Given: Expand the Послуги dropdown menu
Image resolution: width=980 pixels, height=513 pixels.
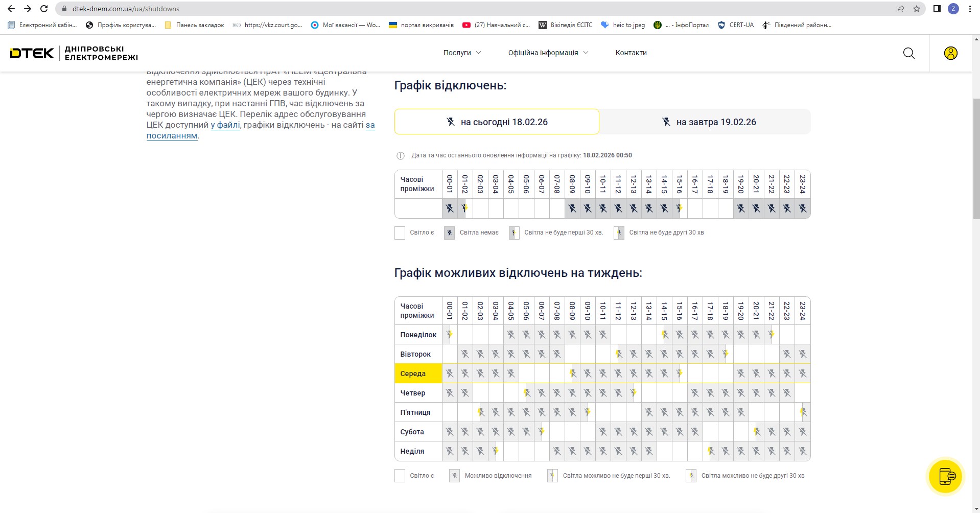Looking at the screenshot, I should point(462,53).
